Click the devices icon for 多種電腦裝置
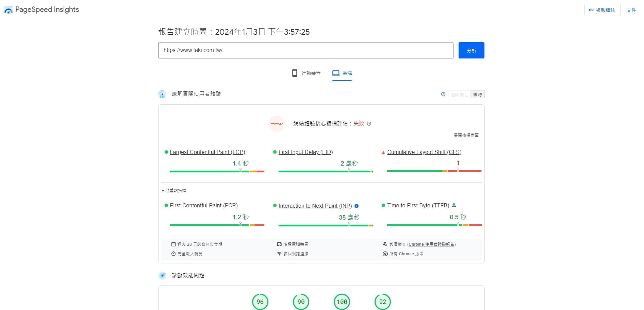The image size is (644, 310). click(x=279, y=244)
